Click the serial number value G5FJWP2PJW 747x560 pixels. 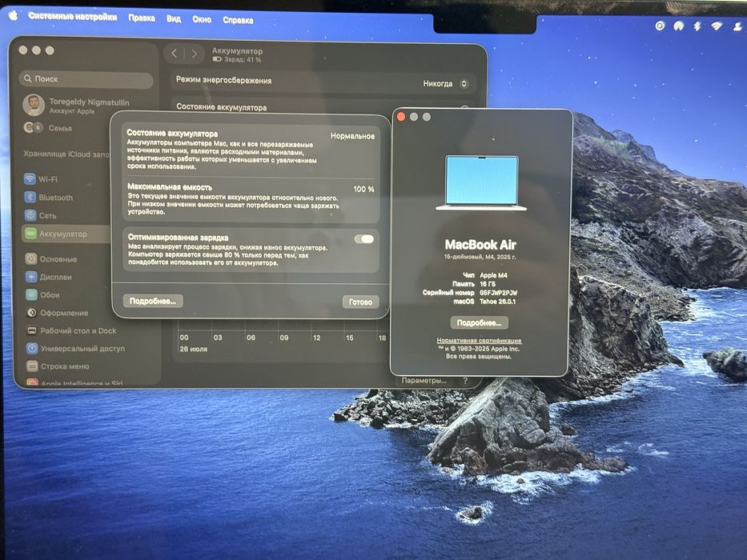point(498,293)
